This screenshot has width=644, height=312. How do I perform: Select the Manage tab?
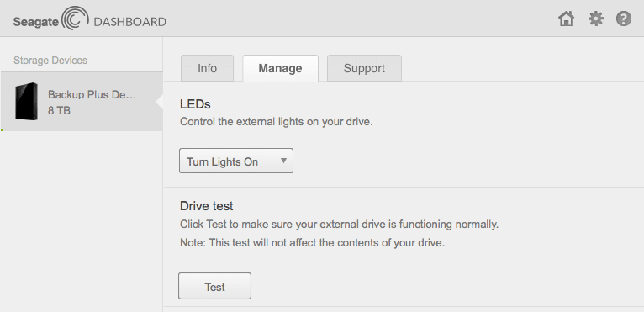280,68
